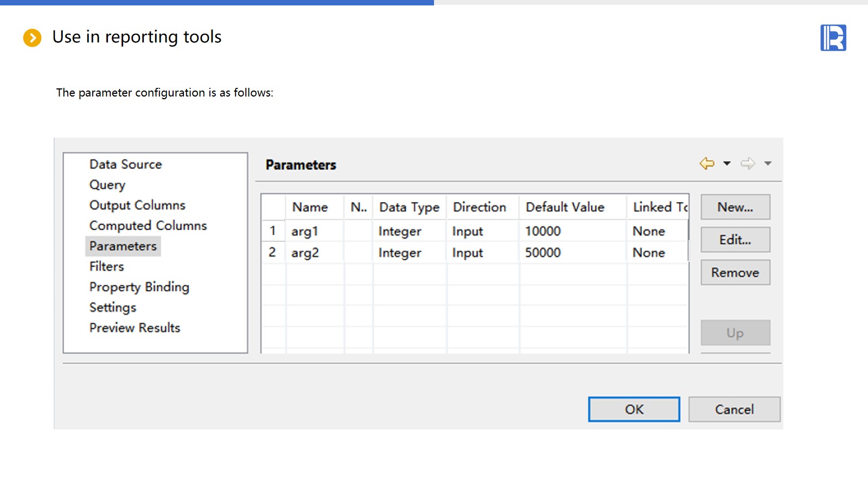Screen dimensions: 868x488
Task: Open the Query page
Action: tap(107, 185)
